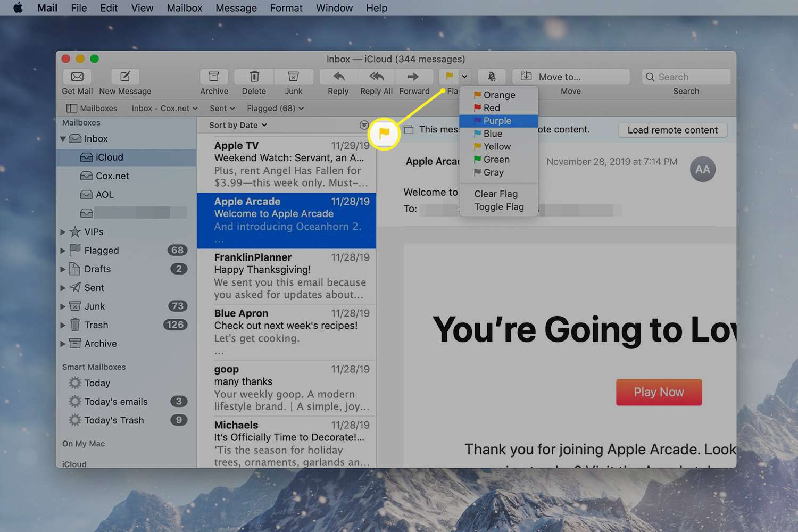Choose the Yellow flag option

tap(498, 147)
